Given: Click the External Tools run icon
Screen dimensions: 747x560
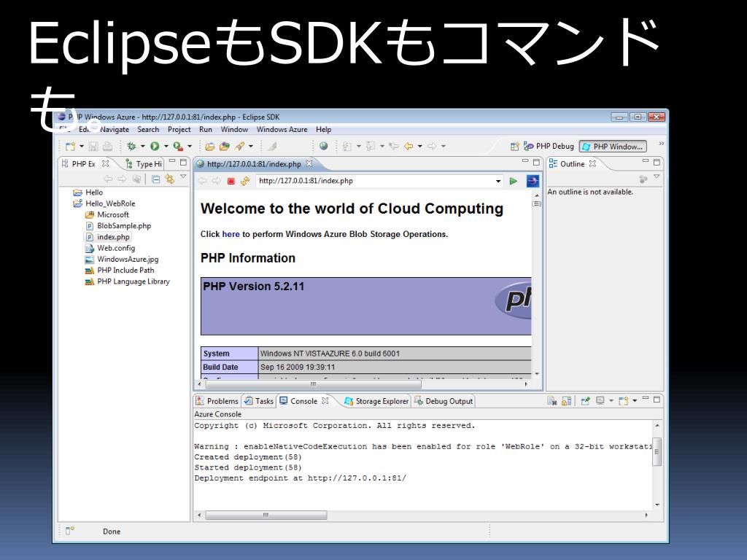Looking at the screenshot, I should coord(178,146).
